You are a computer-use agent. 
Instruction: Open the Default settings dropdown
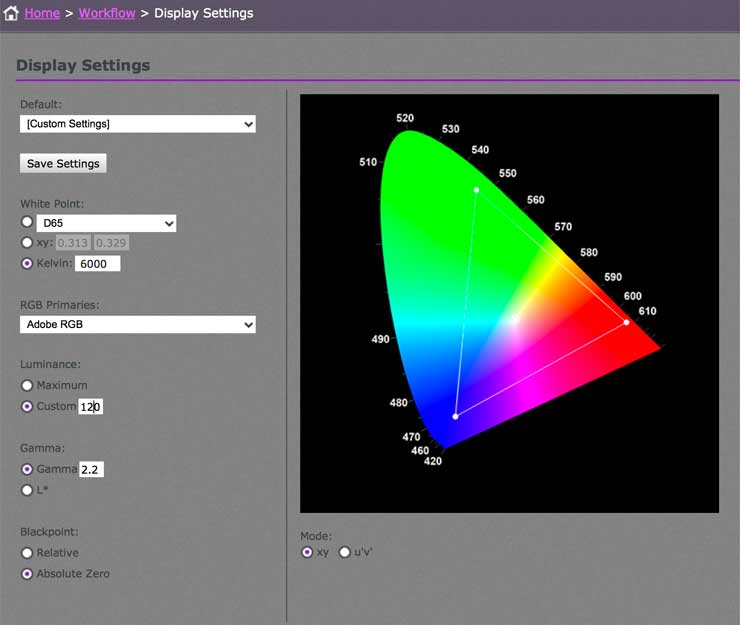(x=138, y=124)
